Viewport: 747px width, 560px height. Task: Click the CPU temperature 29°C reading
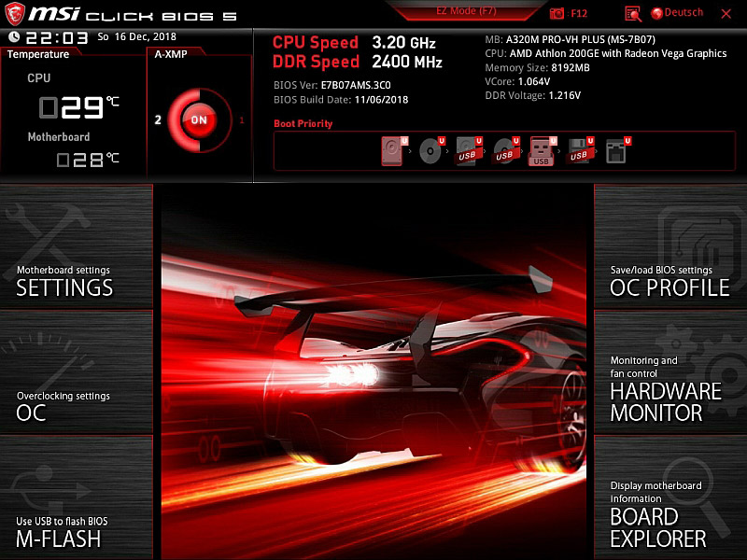pos(79,107)
